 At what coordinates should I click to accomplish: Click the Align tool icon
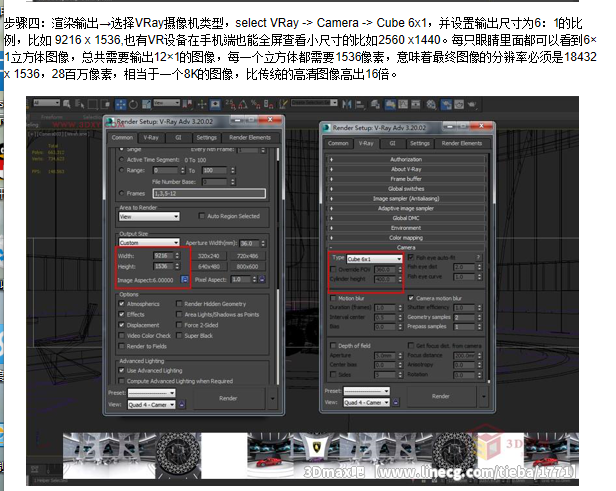point(360,104)
